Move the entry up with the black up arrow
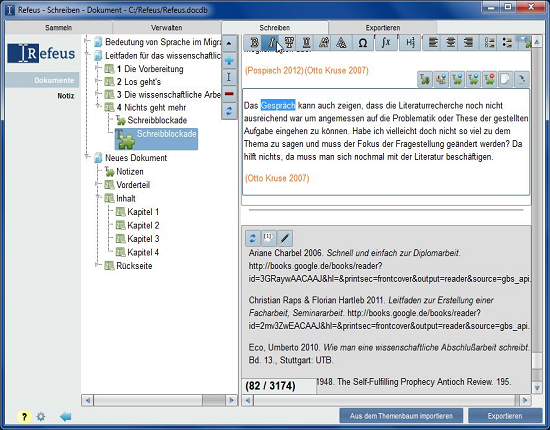 pos(229,44)
